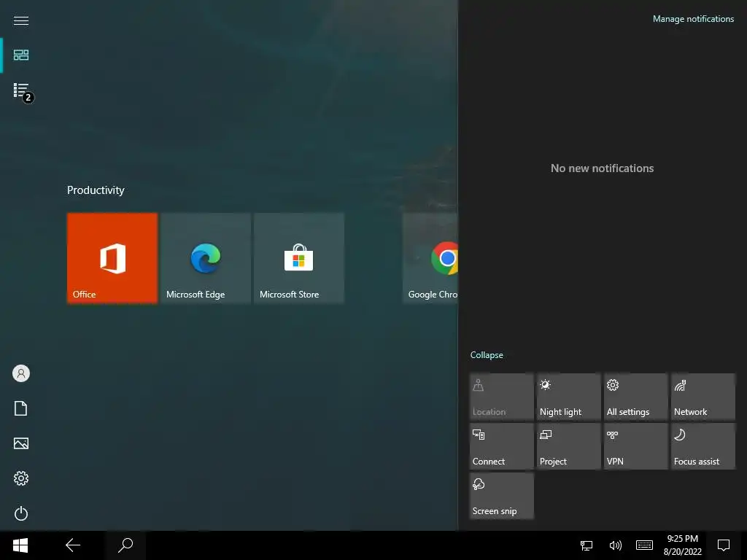Open Settings gear in Start sidebar
The width and height of the screenshot is (747, 560).
click(21, 478)
